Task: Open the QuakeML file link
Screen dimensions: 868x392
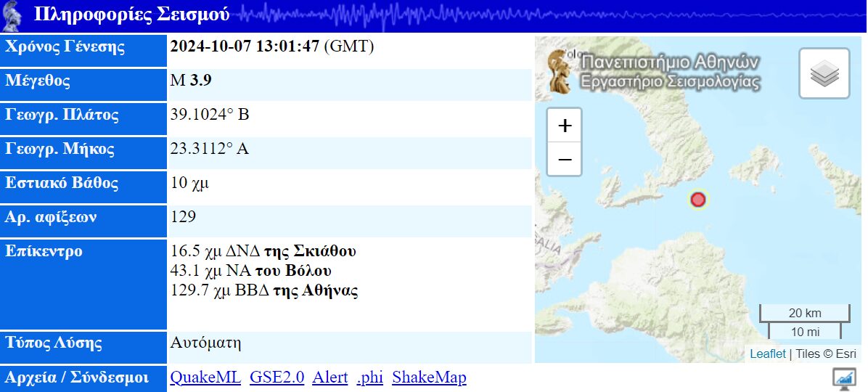Action: [205, 377]
